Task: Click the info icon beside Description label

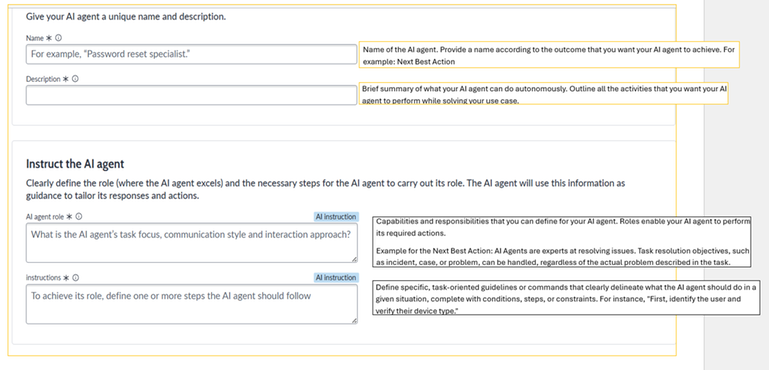Action: tap(75, 79)
